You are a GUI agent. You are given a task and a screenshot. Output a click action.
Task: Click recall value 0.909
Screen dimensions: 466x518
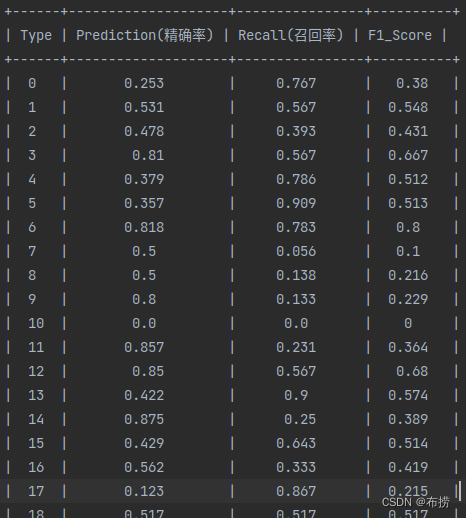coord(296,203)
